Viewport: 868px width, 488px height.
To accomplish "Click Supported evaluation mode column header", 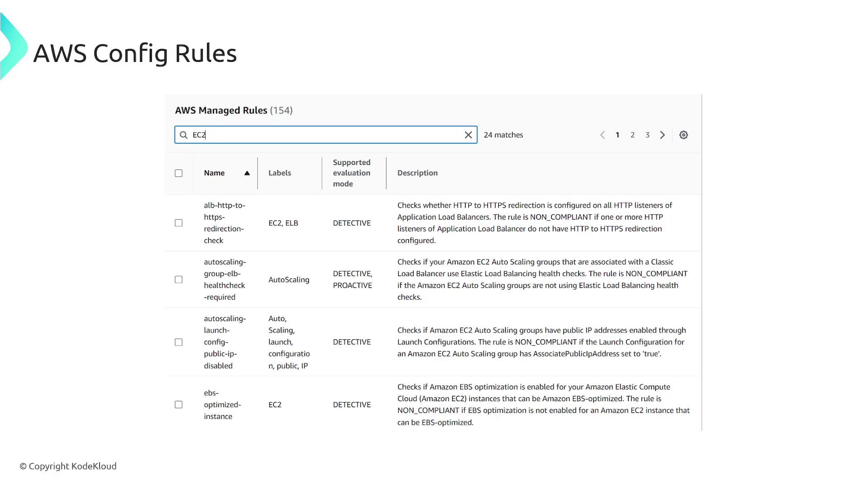I will coord(351,173).
